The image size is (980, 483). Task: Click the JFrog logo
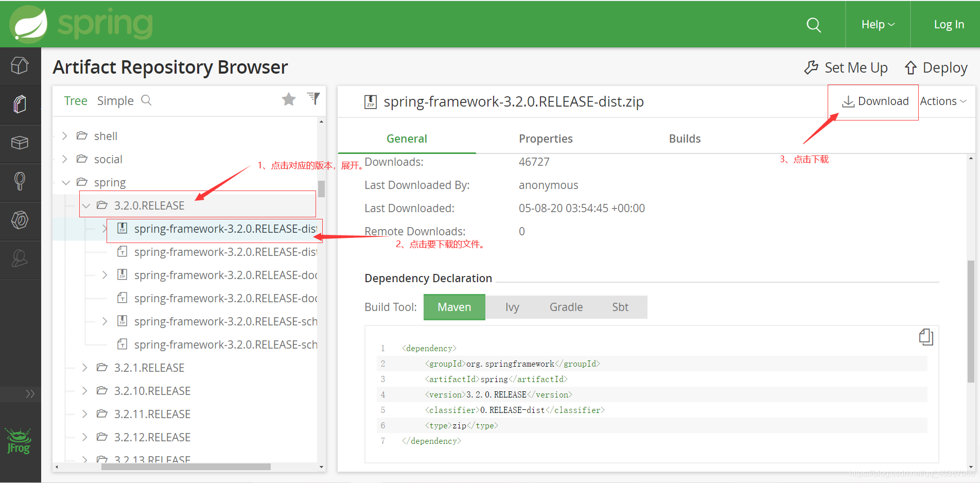click(x=19, y=441)
